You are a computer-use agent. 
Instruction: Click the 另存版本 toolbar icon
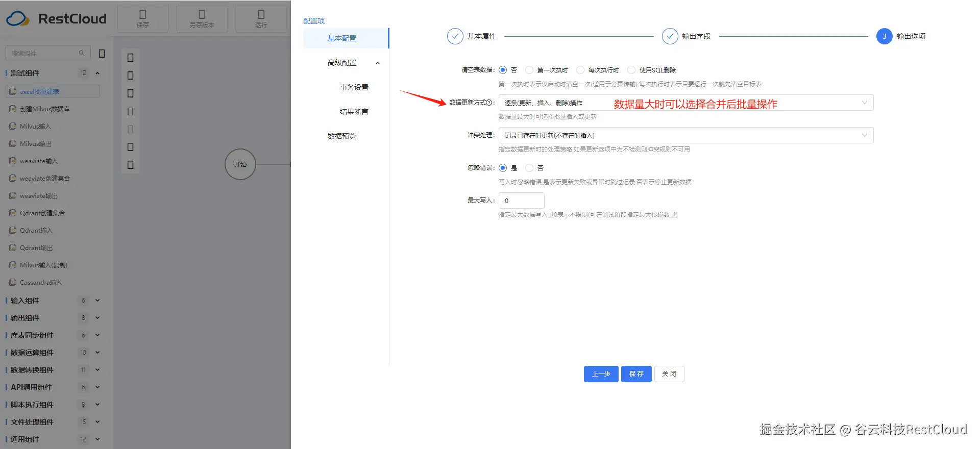pyautogui.click(x=202, y=14)
